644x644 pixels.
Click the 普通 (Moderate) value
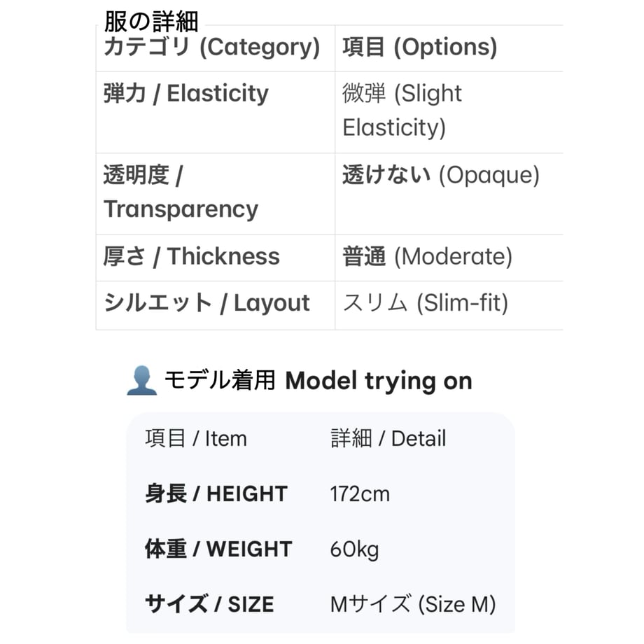428,256
